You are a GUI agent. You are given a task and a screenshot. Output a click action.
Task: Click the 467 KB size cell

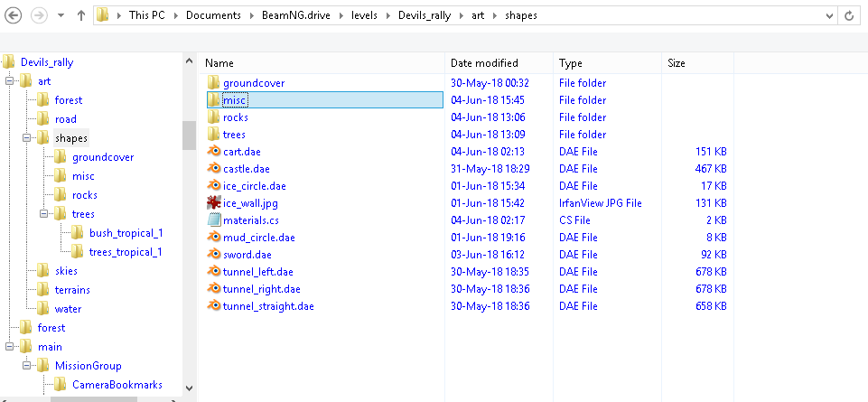point(711,169)
